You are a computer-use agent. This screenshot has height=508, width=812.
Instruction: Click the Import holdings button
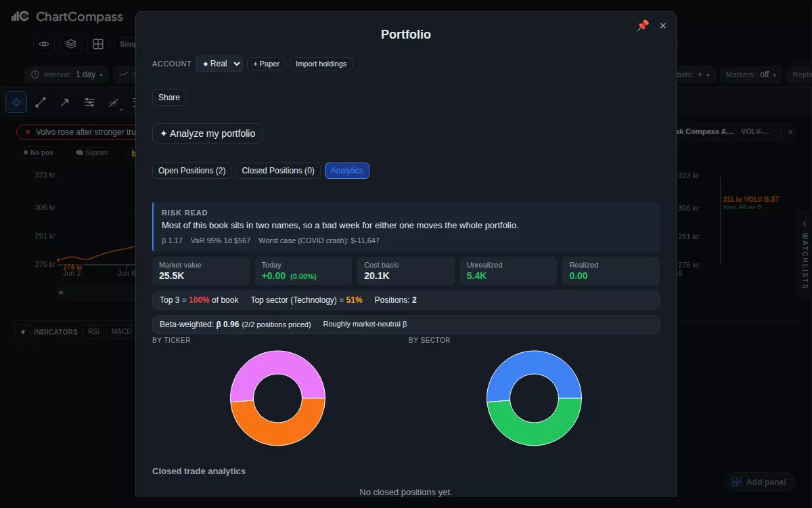(x=321, y=64)
